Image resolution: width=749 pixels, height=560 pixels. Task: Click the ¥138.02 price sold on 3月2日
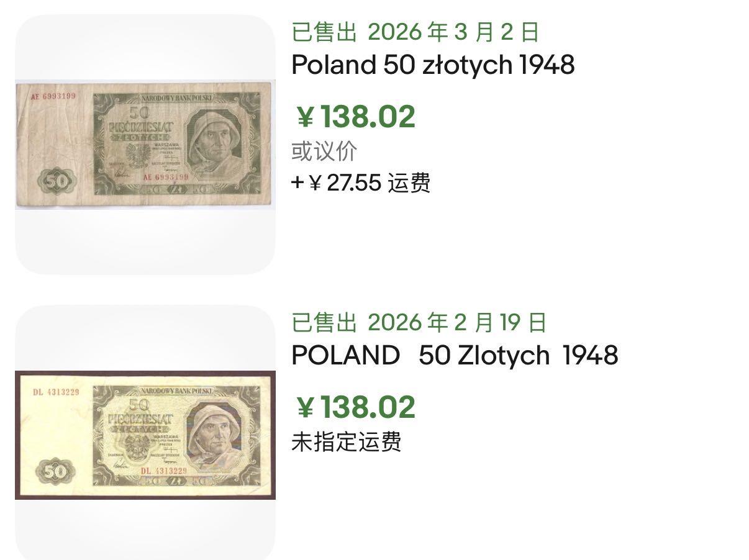[355, 117]
